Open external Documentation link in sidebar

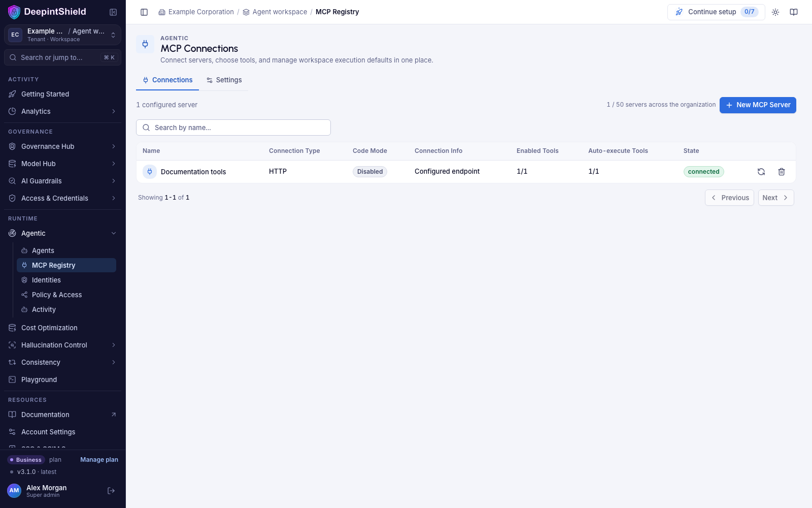pos(63,415)
